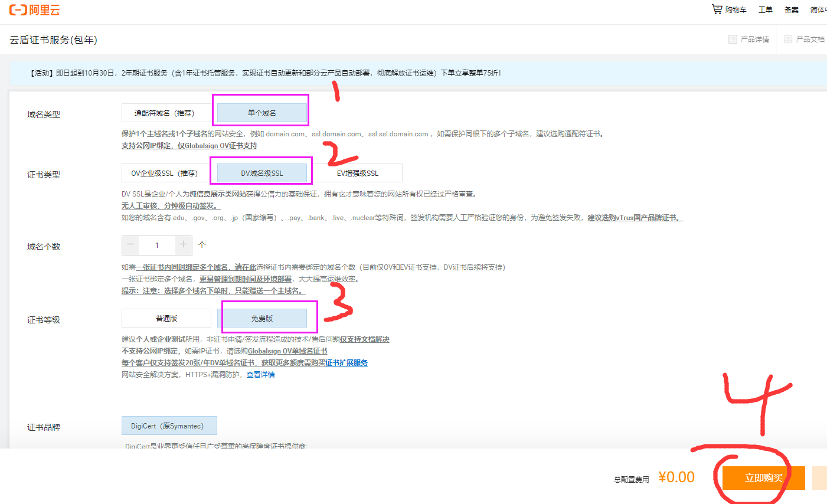Open the 产品文档 link

click(810, 40)
